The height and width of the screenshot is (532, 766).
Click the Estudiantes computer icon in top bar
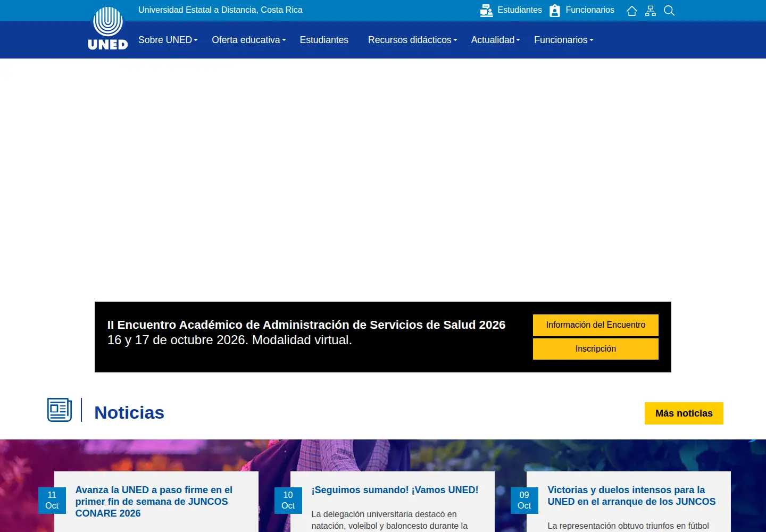486,11
